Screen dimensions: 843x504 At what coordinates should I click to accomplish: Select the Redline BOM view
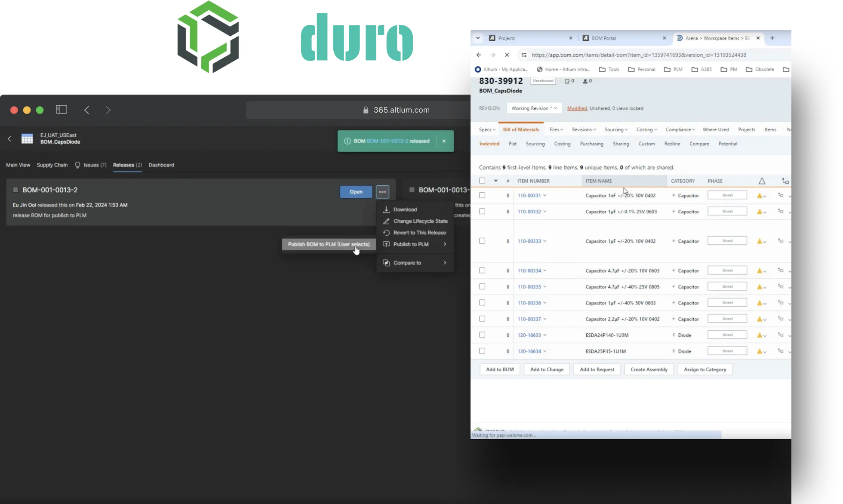point(672,144)
